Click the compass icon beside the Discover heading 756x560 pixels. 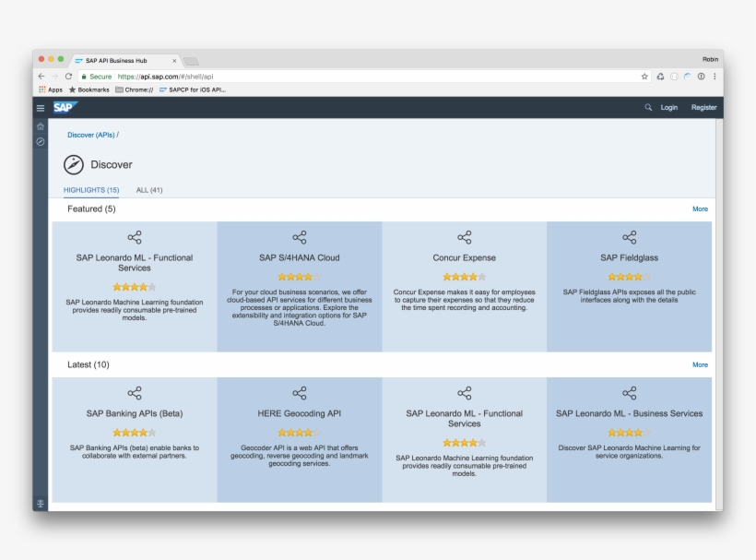[x=71, y=164]
